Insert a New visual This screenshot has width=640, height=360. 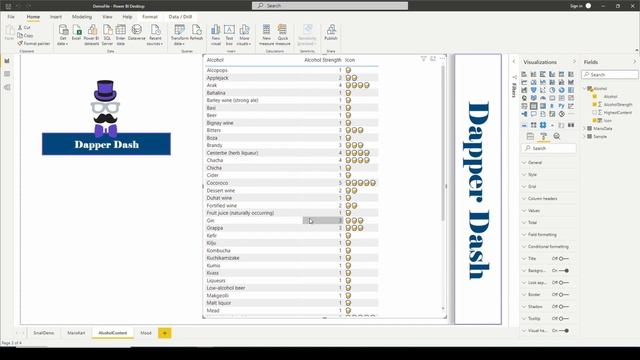(x=216, y=35)
